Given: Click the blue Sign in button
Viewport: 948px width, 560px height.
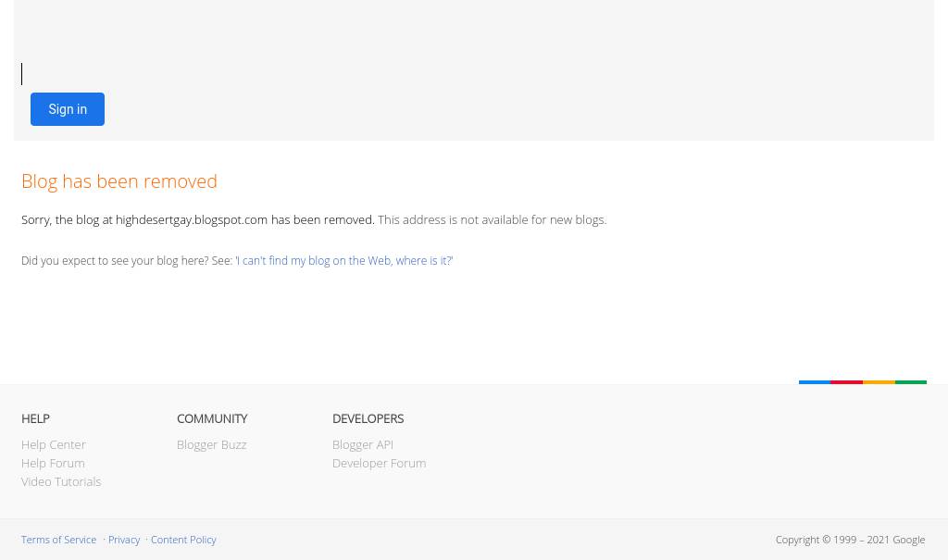Looking at the screenshot, I should (x=68, y=109).
